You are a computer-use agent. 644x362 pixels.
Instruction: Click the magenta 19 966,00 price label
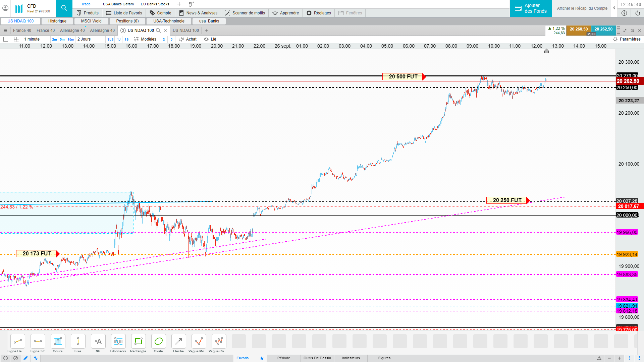[627, 232]
